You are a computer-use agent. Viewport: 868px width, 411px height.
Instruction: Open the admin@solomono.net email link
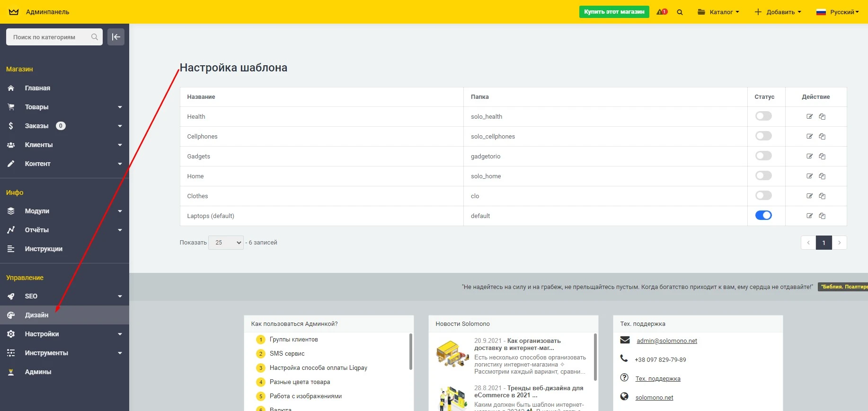666,341
